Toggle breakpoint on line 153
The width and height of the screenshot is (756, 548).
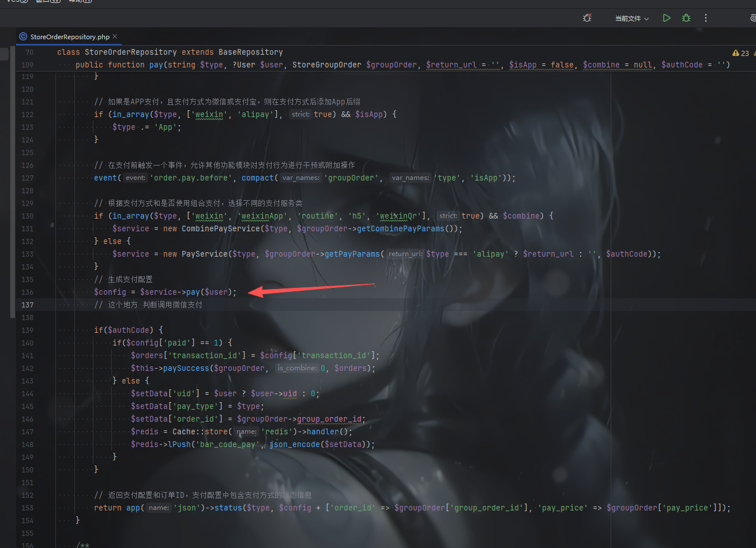[28, 508]
